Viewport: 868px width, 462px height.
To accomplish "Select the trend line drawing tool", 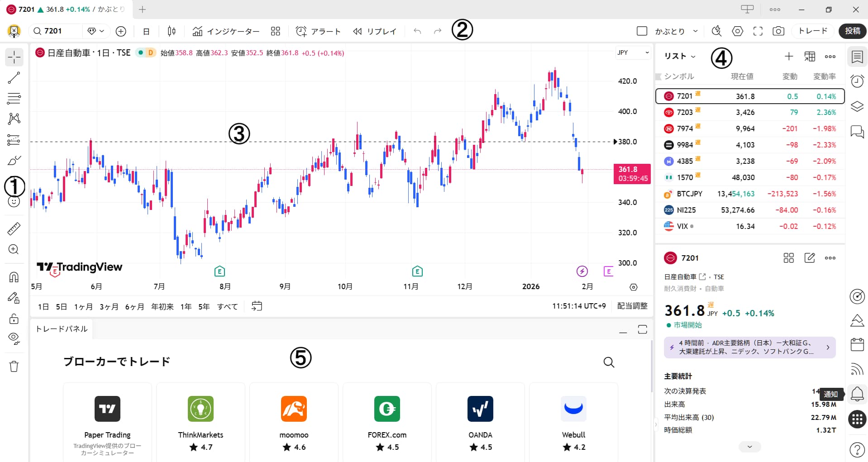I will click(x=14, y=77).
